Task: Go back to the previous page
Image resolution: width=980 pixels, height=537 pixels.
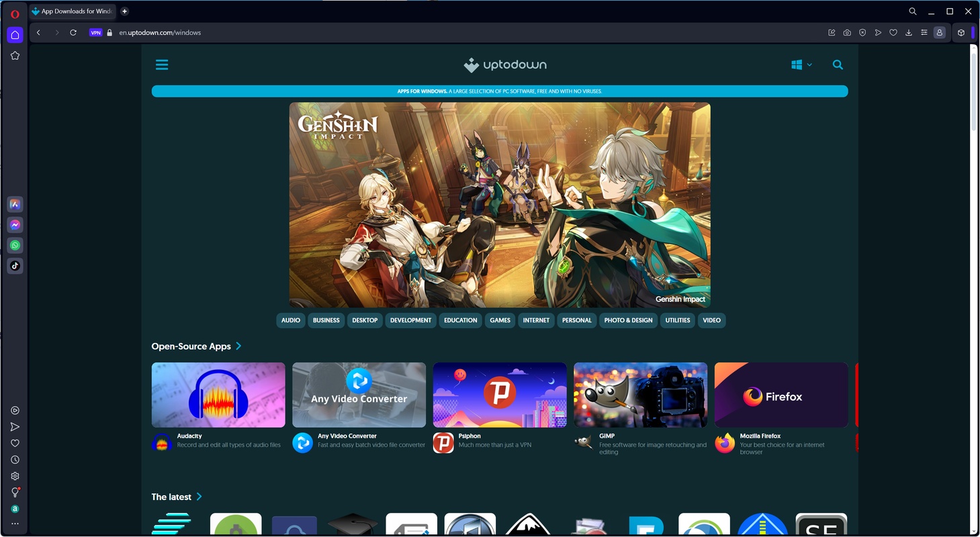Action: [38, 32]
